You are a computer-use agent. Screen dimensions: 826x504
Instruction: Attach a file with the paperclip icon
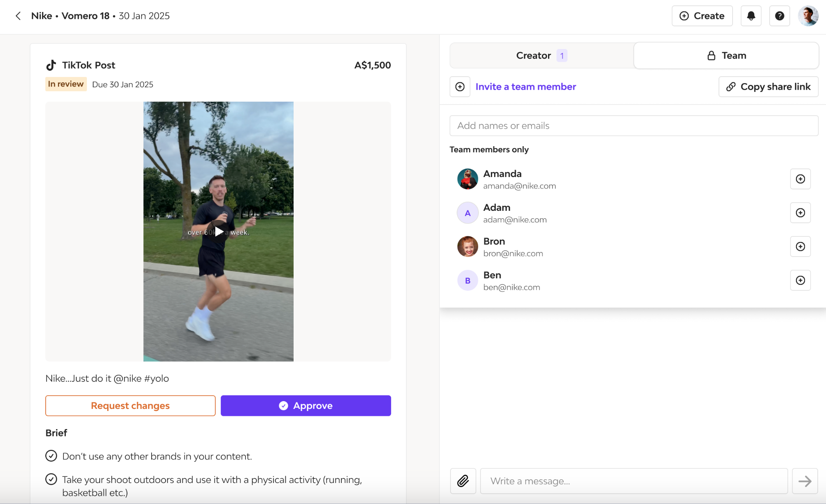463,481
